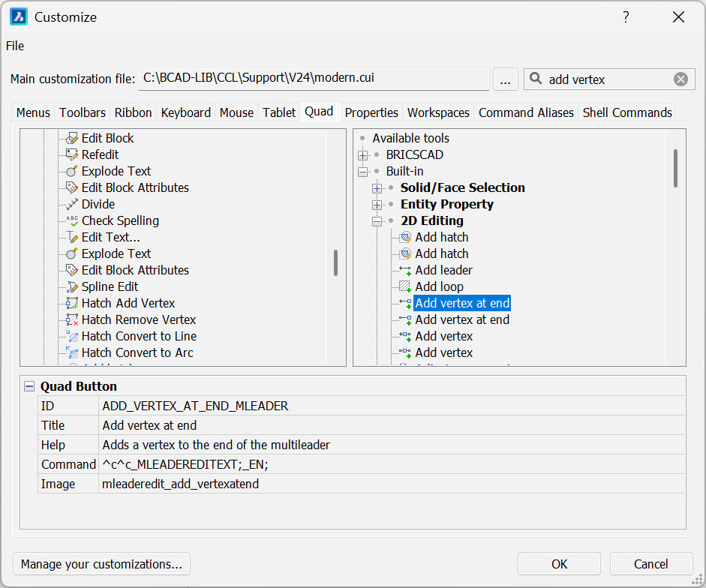Screen dimensions: 706x588
Task: Open help with the question mark button
Action: [626, 17]
